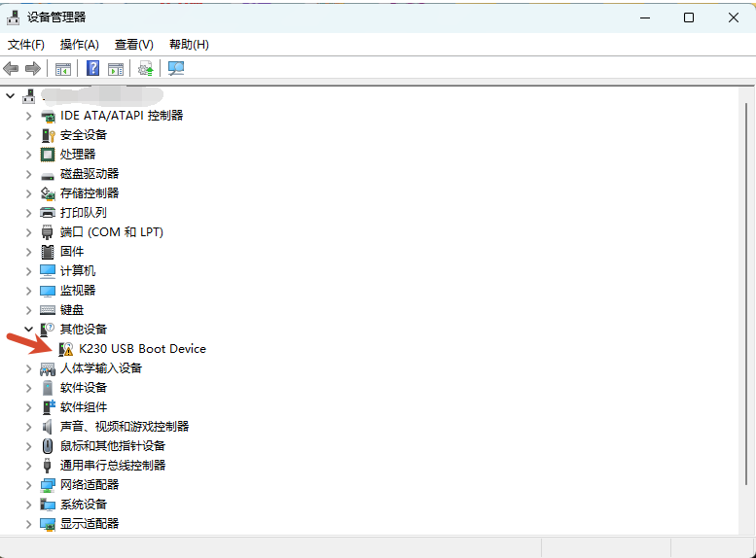This screenshot has width=756, height=558.
Task: Click the 计算机 monitor icon
Action: [x=48, y=271]
